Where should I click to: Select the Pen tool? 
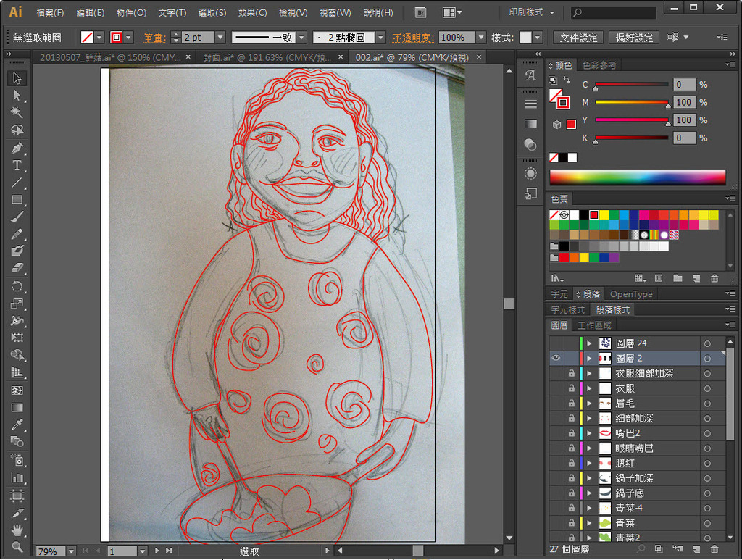click(x=17, y=148)
